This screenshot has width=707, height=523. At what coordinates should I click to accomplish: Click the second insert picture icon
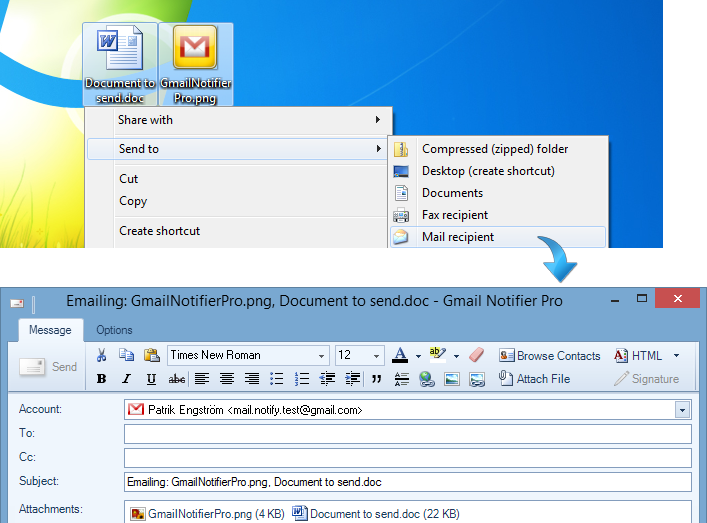tap(477, 379)
